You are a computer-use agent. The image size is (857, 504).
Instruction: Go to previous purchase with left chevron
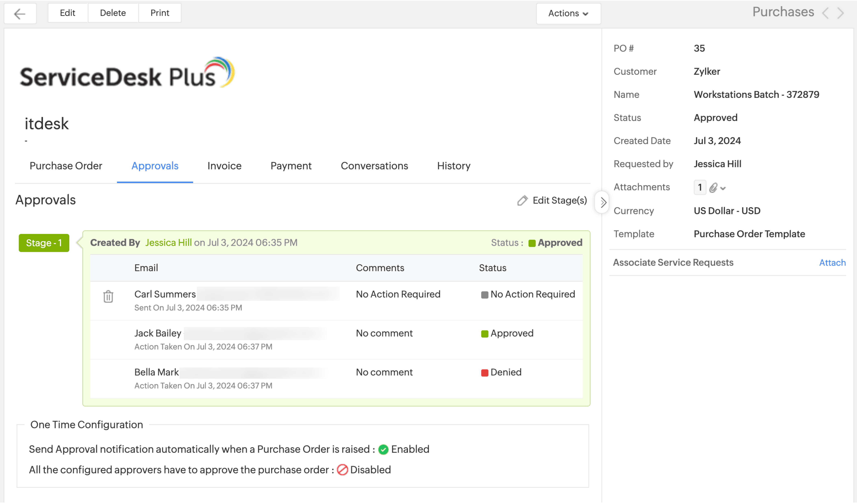pyautogui.click(x=825, y=13)
